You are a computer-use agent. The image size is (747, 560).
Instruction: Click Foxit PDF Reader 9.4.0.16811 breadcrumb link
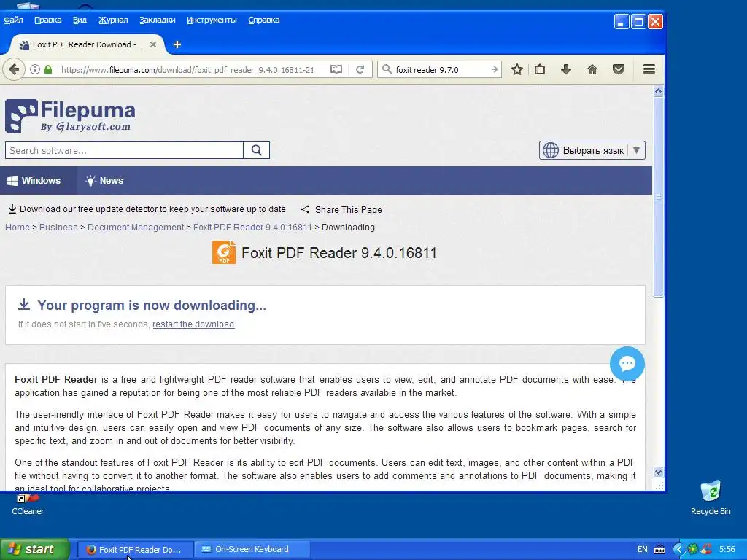coord(252,227)
